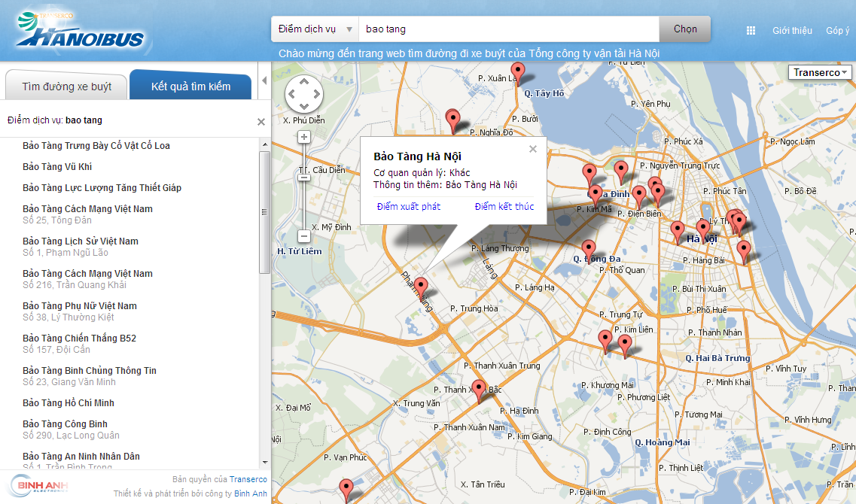The width and height of the screenshot is (856, 504).
Task: Open the Transerco map type dropdown
Action: point(820,72)
